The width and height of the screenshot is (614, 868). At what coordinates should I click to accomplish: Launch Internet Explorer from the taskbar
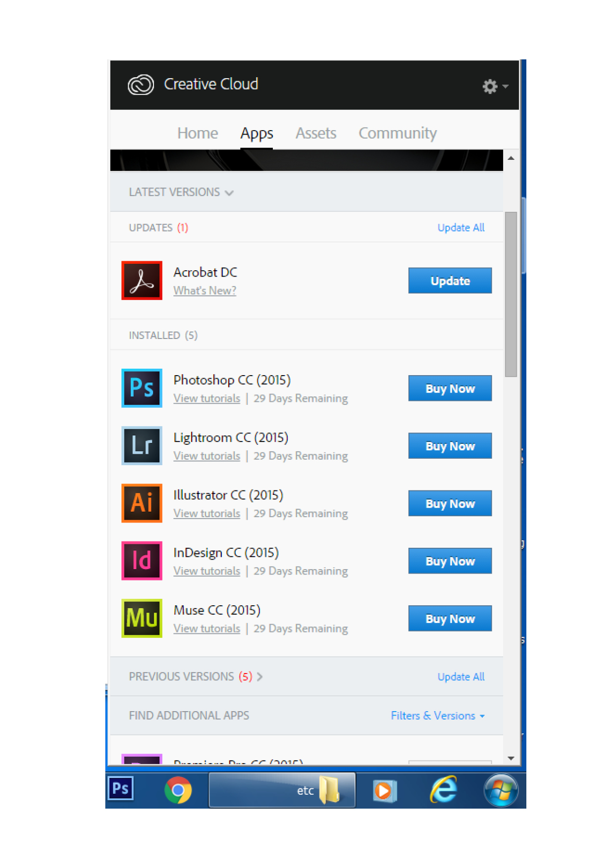pos(444,790)
